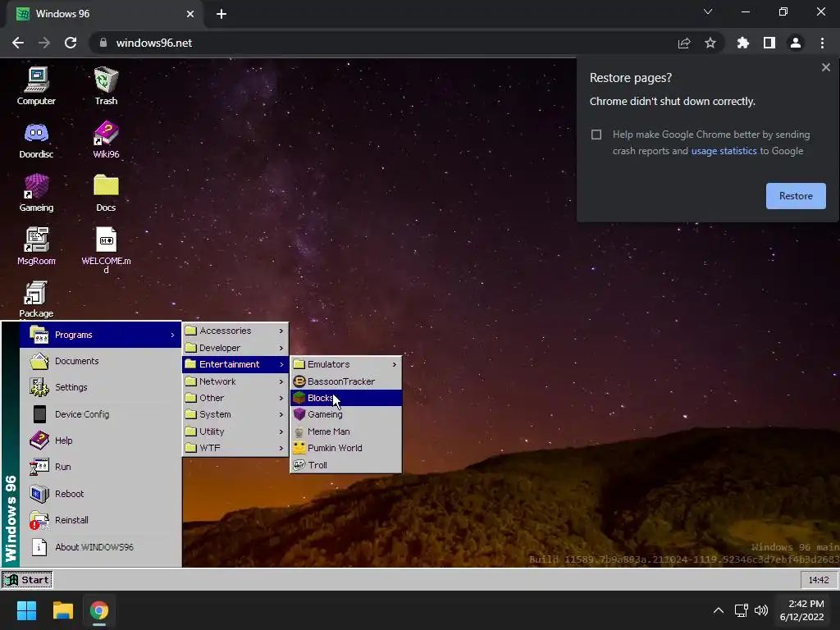840x630 pixels.
Task: Go forward in Chrome
Action: click(44, 43)
